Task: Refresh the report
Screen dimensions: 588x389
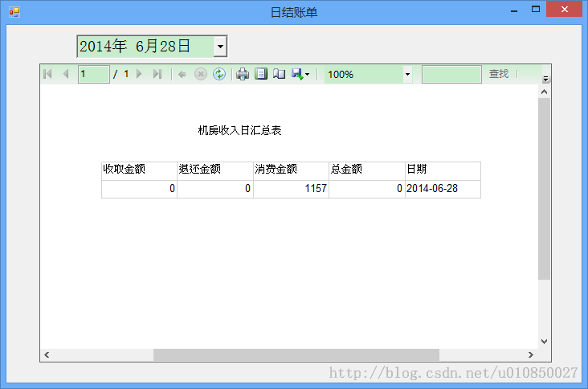Action: [x=219, y=74]
